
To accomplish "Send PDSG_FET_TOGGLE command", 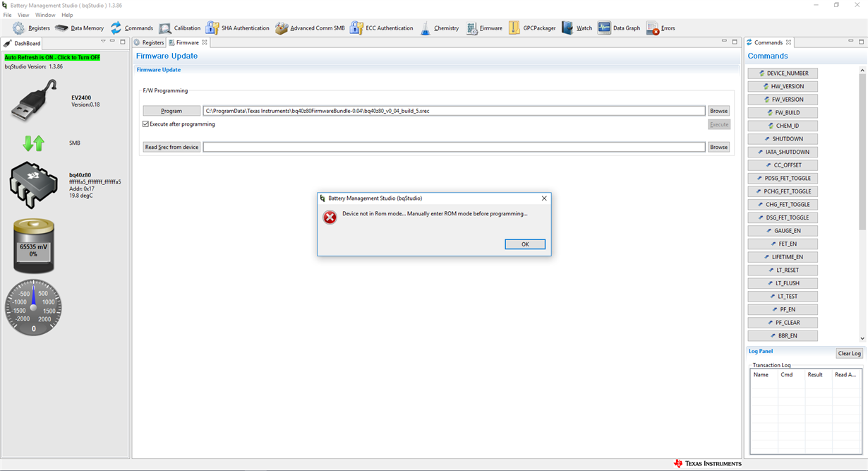I will (x=783, y=178).
